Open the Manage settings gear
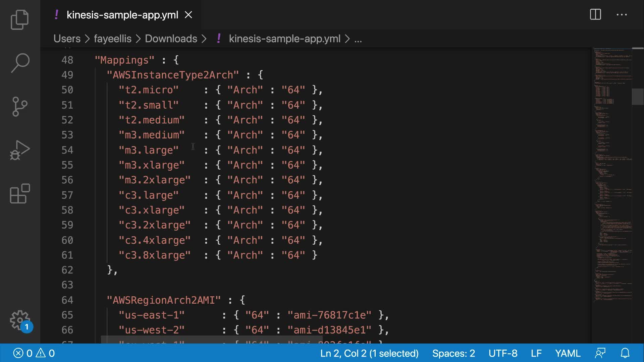 pos(20,320)
